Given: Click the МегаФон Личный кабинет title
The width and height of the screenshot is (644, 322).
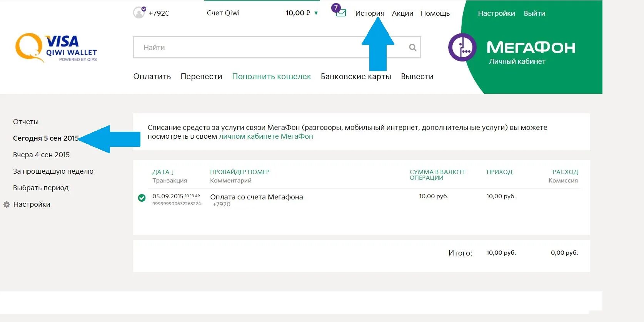Looking at the screenshot, I should click(531, 52).
